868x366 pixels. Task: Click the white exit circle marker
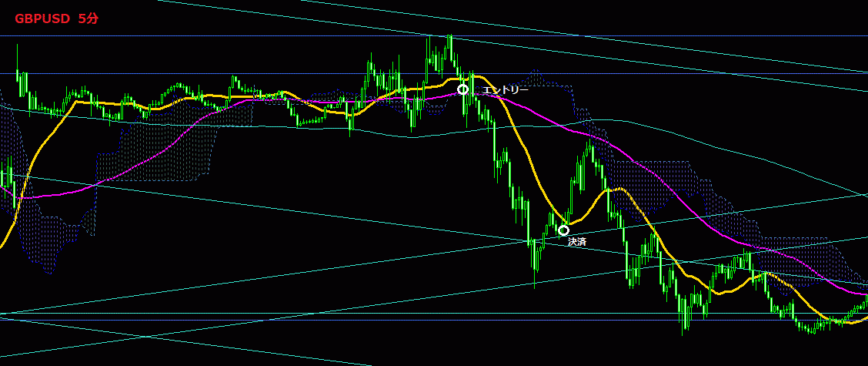point(563,230)
